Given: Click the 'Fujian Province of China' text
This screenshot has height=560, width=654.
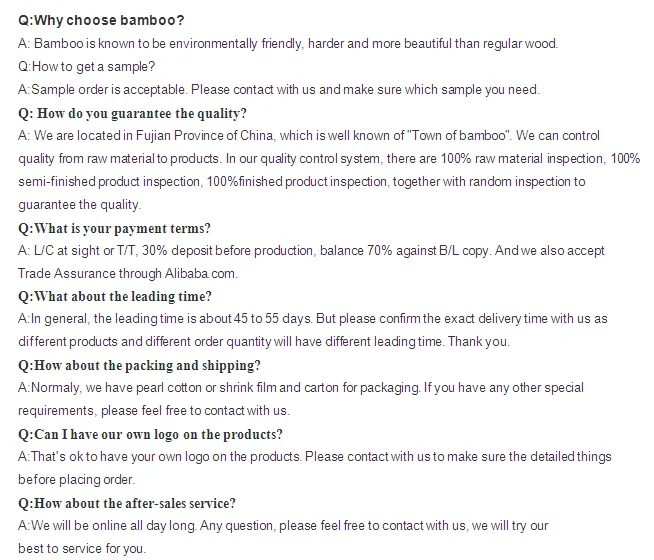Looking at the screenshot, I should coord(206,136).
